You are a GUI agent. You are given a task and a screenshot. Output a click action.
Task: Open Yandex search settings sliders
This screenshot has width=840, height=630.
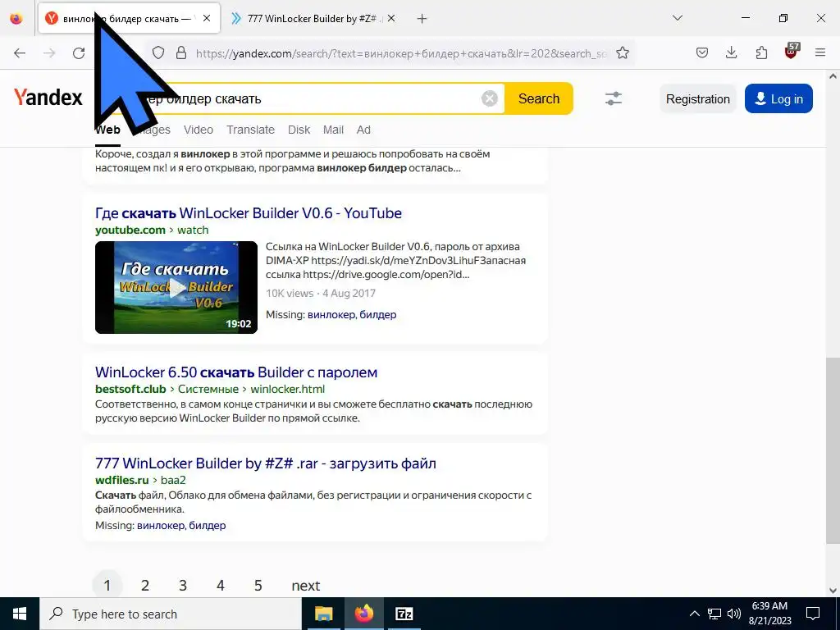[x=614, y=98]
